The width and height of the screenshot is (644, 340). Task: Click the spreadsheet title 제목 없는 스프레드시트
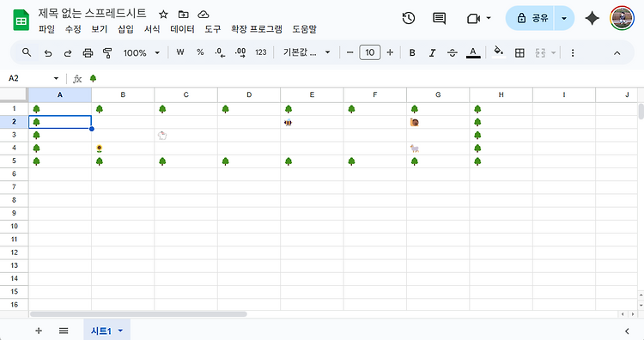tap(93, 13)
